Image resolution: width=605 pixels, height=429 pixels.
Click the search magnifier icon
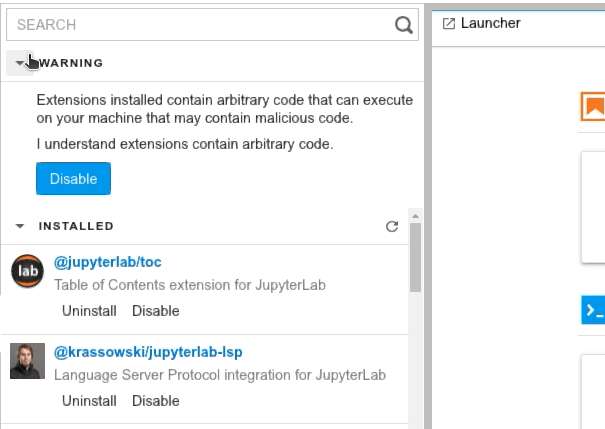click(x=404, y=25)
